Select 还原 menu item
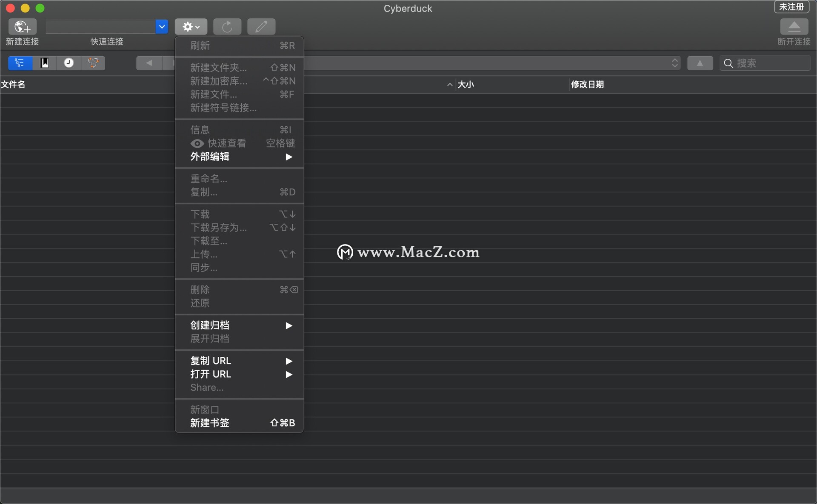The width and height of the screenshot is (817, 504). pos(239,303)
